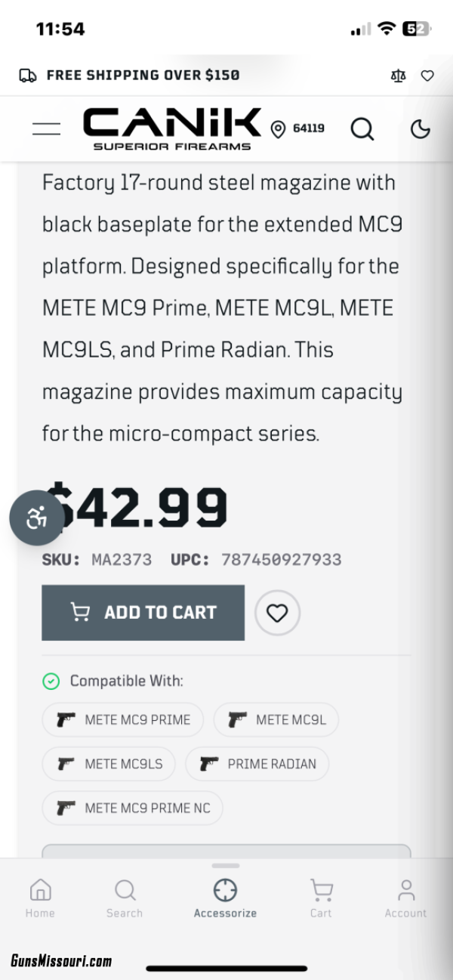Open the hamburger menu
This screenshot has width=453, height=980.
pos(46,128)
